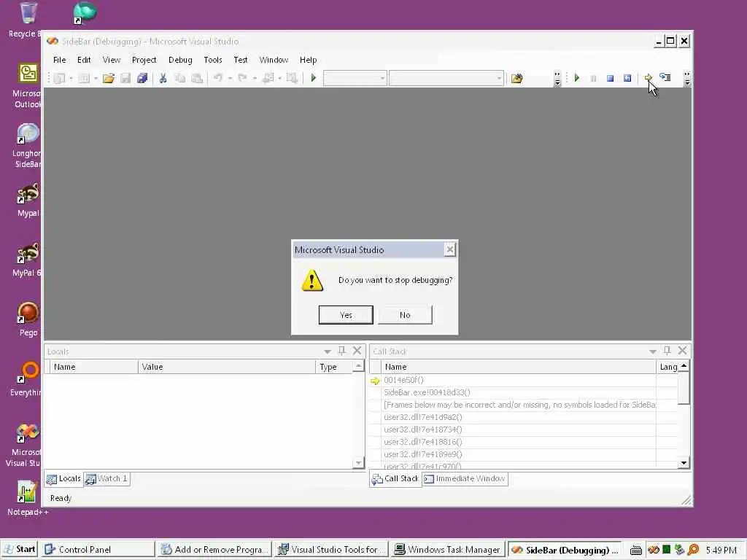
Task: Click the Start Debugging green arrow in standard toolbar
Action: [314, 77]
